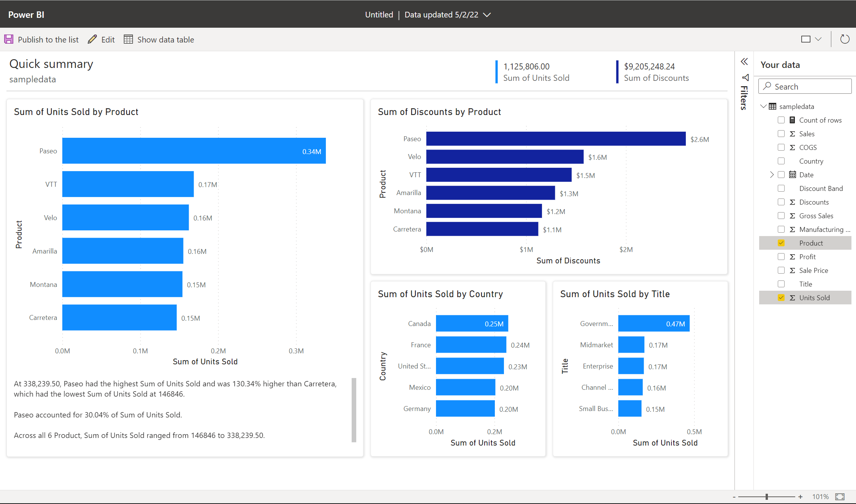Toggle the Units Sold checkbox in Your data
The height and width of the screenshot is (504, 856).
click(780, 298)
